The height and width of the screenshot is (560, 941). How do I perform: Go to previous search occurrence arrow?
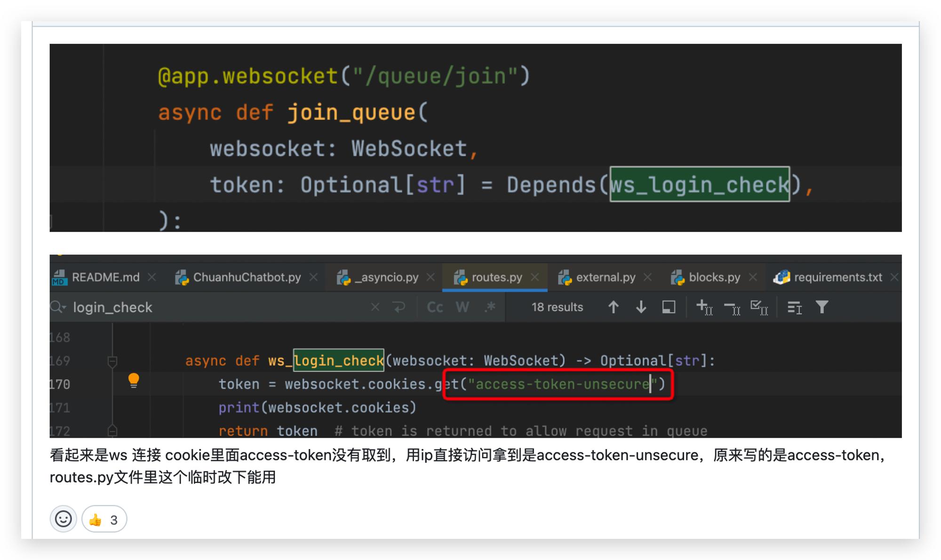click(613, 308)
